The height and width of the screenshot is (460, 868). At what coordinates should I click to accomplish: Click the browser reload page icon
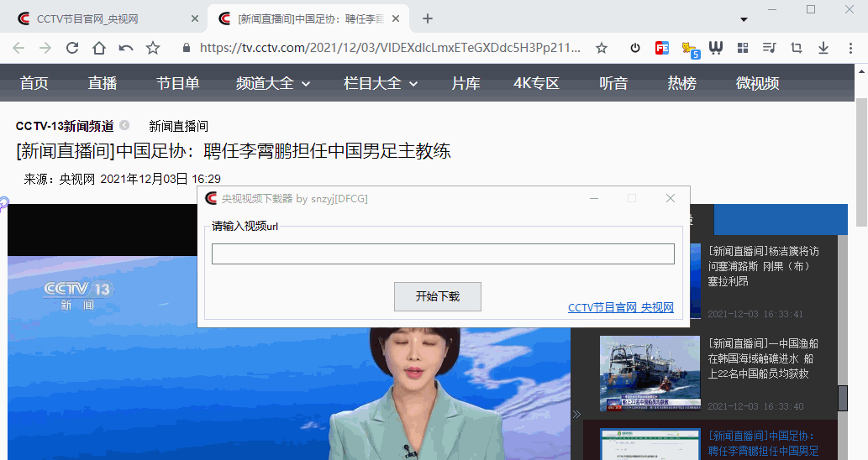pyautogui.click(x=72, y=48)
